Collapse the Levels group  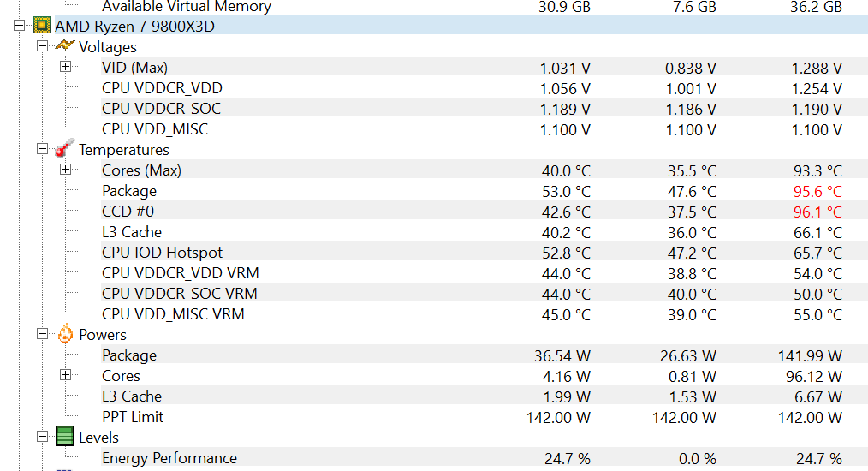[x=42, y=437]
